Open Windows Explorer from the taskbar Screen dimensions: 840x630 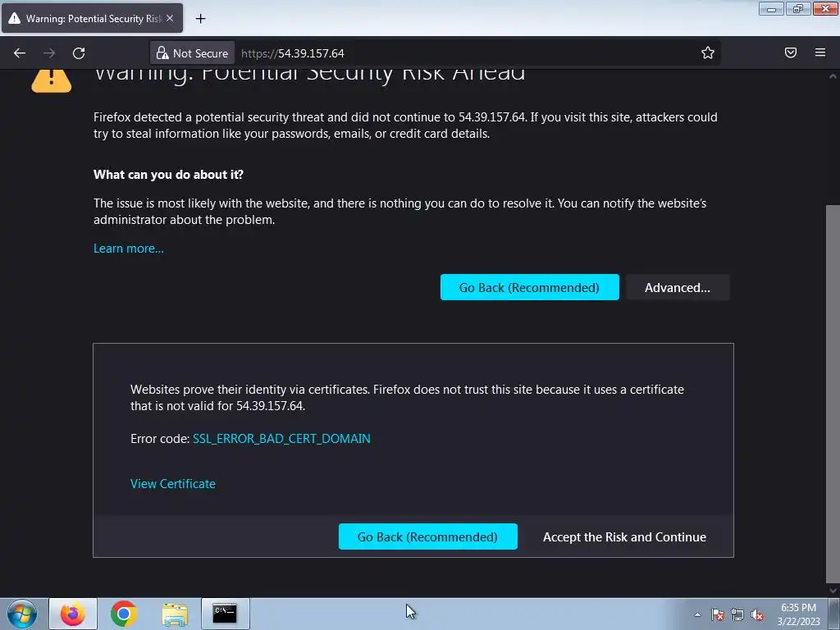(x=175, y=614)
